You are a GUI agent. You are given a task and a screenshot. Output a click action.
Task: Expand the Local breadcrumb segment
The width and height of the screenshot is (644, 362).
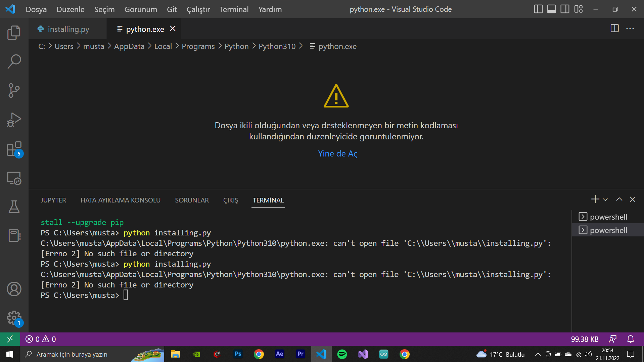point(163,46)
